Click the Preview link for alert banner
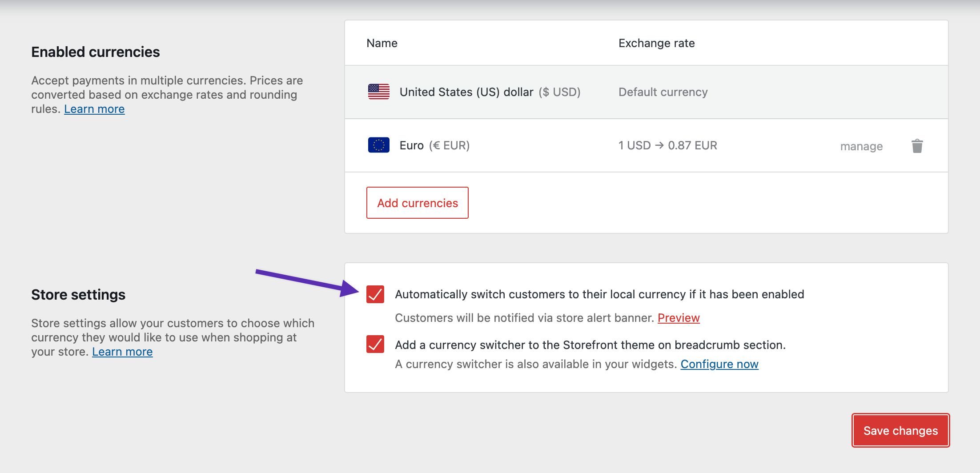The width and height of the screenshot is (980, 473). click(678, 317)
